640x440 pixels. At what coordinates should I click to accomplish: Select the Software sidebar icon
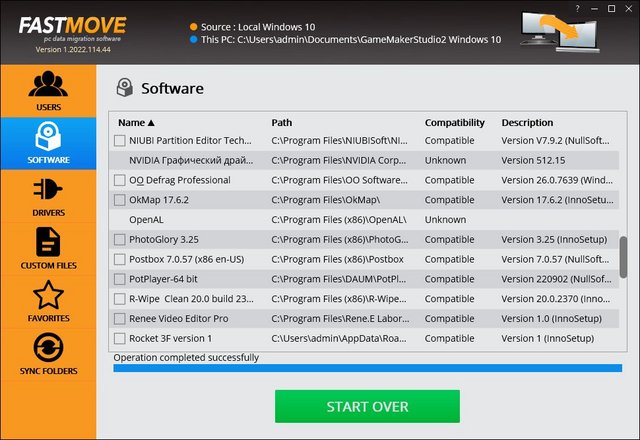pos(48,136)
